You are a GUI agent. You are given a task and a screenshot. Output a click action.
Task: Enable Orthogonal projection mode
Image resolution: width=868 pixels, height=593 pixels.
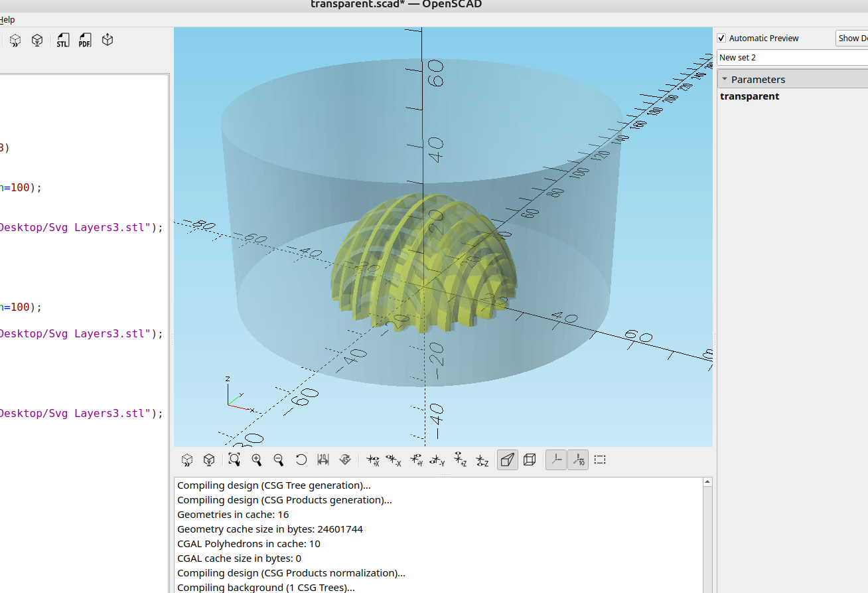(530, 460)
